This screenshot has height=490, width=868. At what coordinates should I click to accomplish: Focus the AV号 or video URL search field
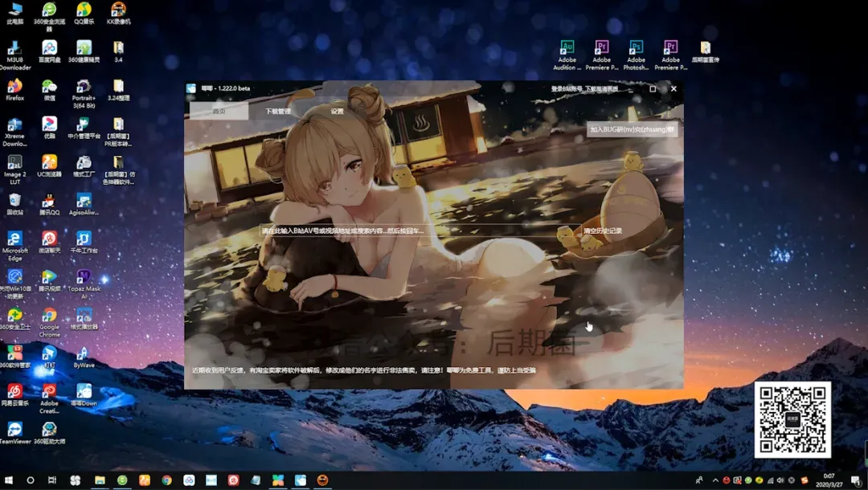(x=419, y=231)
